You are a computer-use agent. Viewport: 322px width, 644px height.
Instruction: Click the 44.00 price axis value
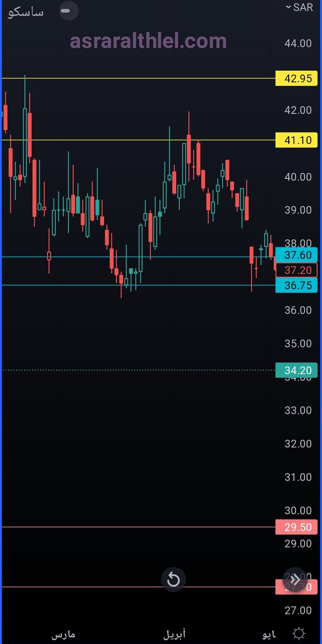(x=298, y=43)
